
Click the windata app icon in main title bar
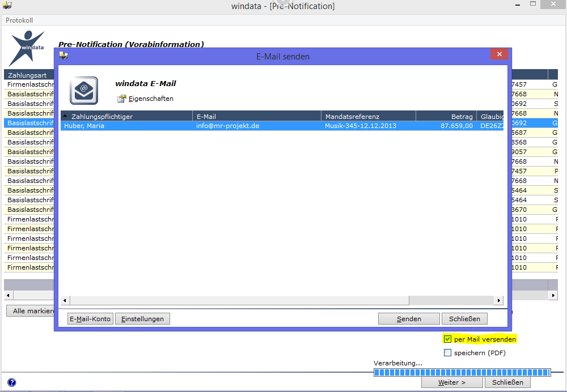click(x=7, y=5)
